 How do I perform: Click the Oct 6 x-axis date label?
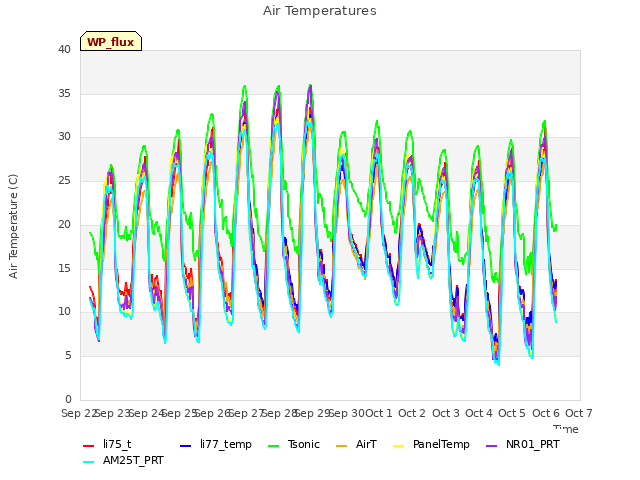tap(546, 413)
